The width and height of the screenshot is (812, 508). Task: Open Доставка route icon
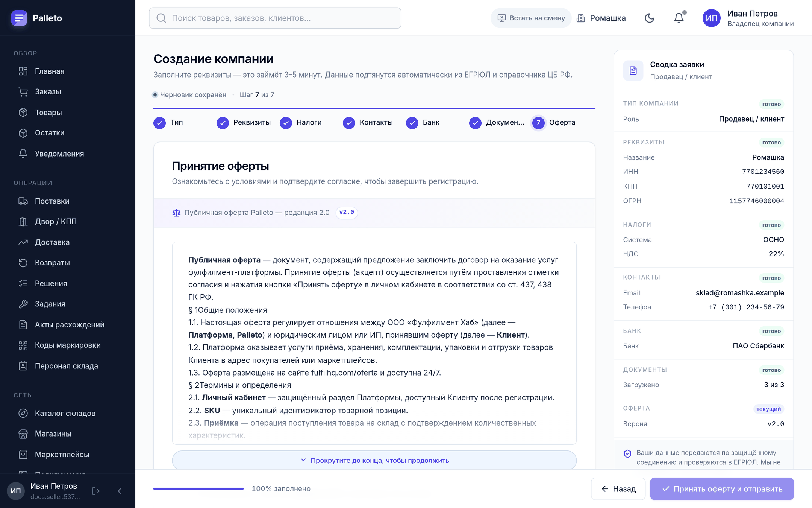(23, 242)
